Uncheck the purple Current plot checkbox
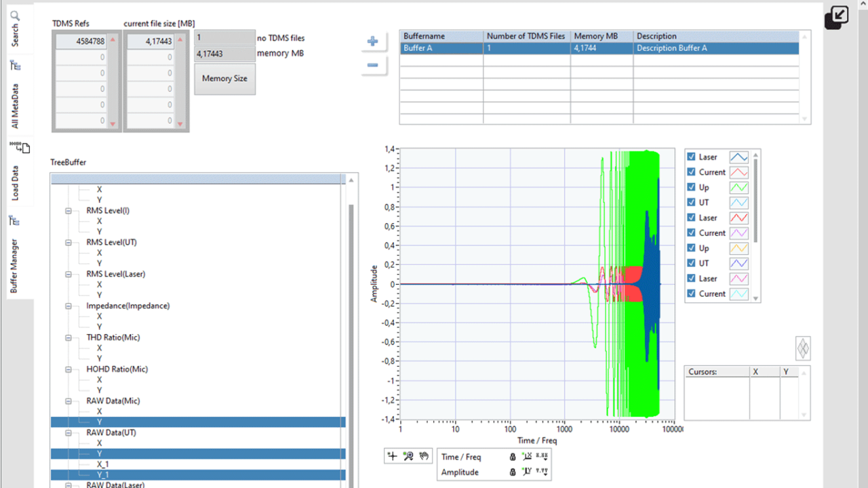Viewport: 868px width, 488px height. (692, 232)
